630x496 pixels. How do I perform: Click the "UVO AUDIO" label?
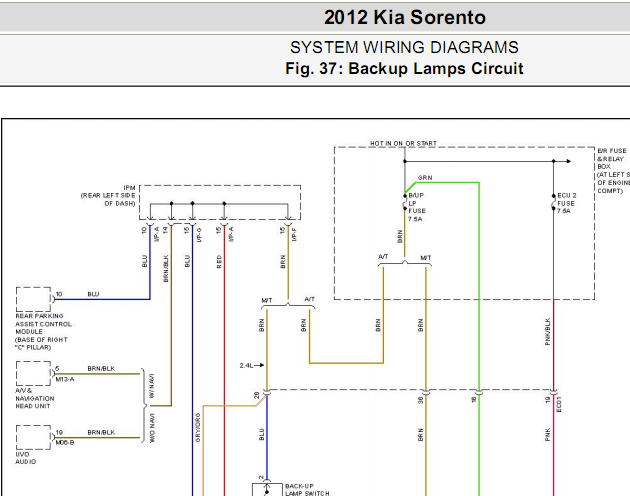pos(25,458)
